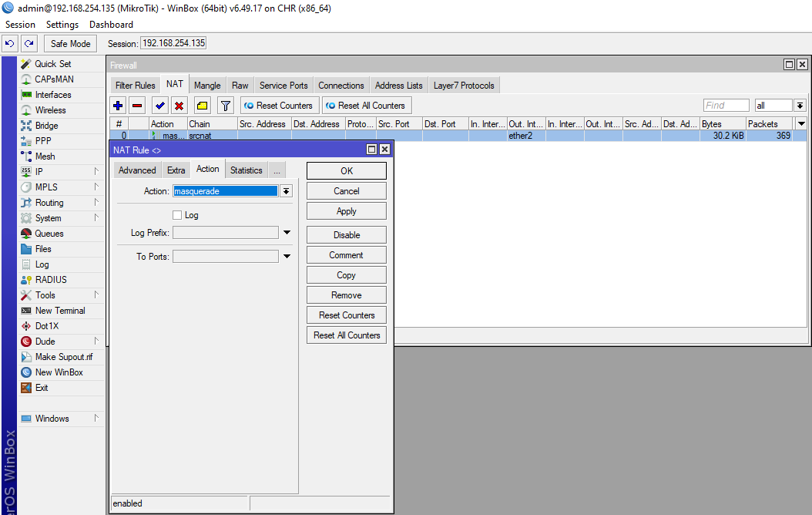Open CAPsMAN in sidebar

tap(54, 79)
